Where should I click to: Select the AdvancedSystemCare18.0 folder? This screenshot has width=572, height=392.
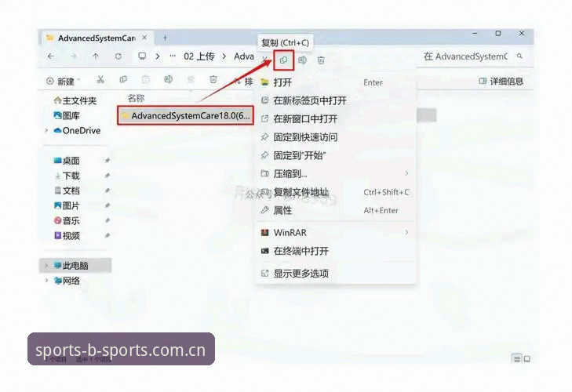(185, 115)
